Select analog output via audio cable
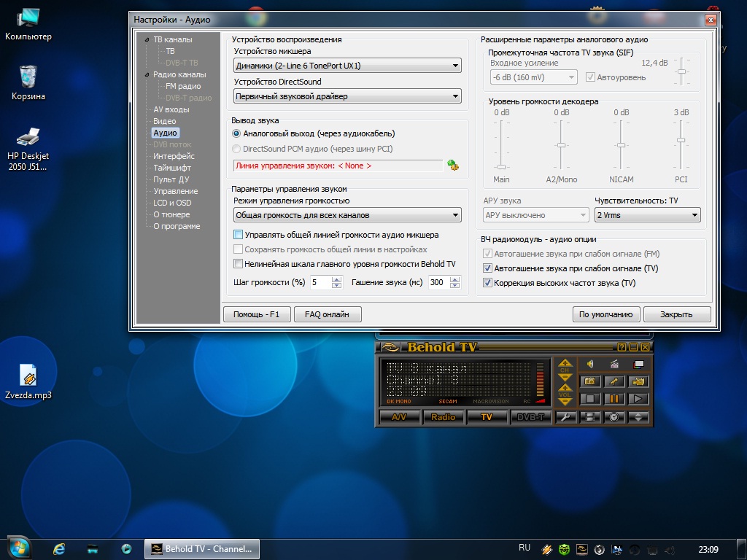This screenshot has height=560, width=747. 236,133
